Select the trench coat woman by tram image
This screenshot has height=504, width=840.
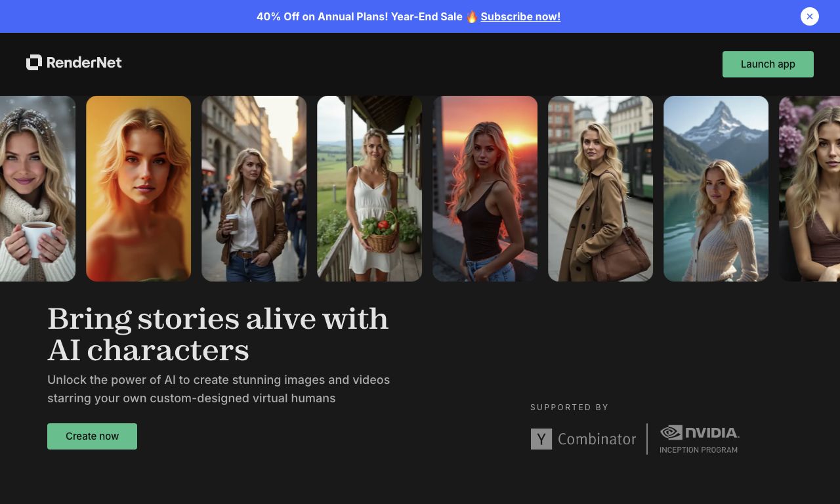pos(600,189)
